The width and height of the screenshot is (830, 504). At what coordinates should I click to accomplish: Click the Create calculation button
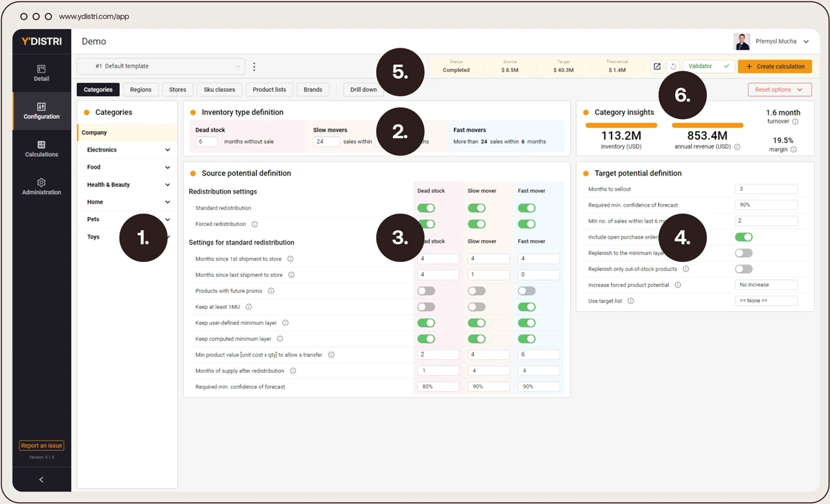point(775,66)
